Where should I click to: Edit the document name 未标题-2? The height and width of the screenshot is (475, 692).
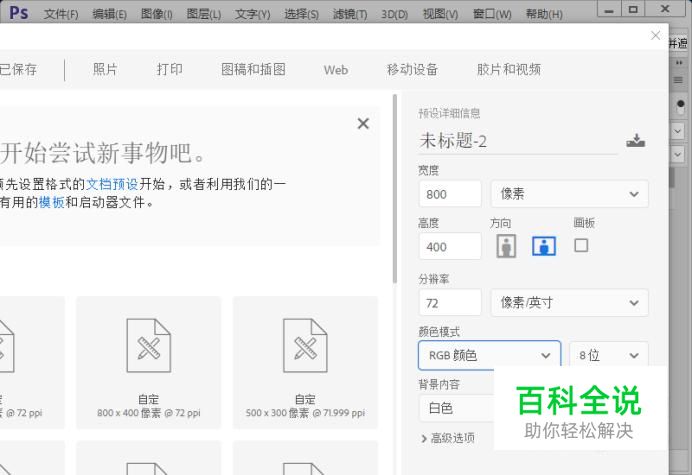point(518,141)
